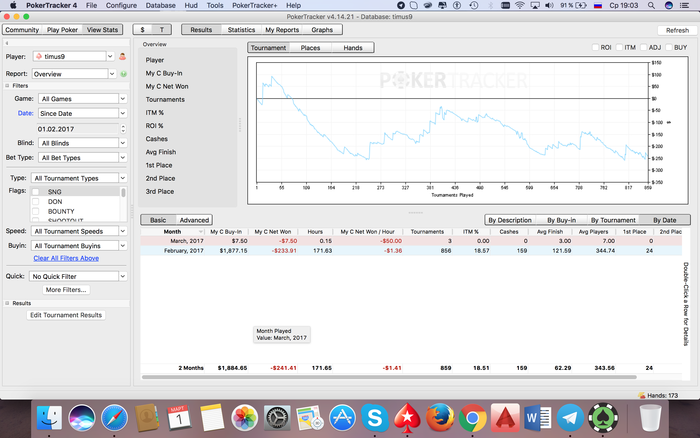Image resolution: width=700 pixels, height=438 pixels.
Task: Open the Quick filter dropdown
Action: click(123, 276)
